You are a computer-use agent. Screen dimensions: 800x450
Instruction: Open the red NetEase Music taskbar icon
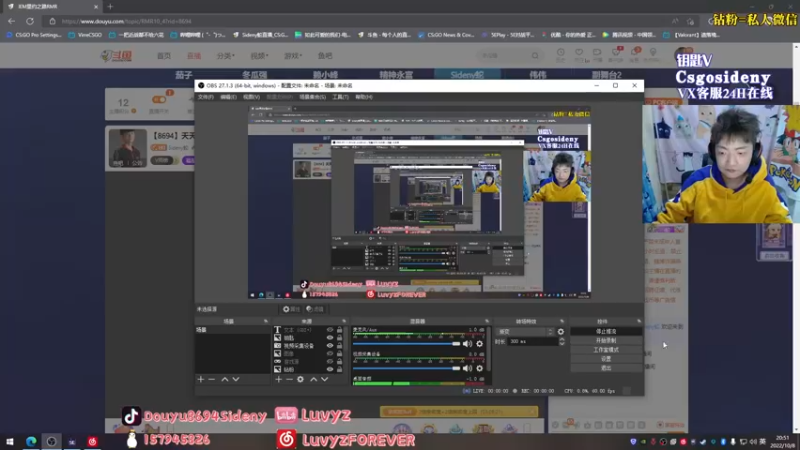pyautogui.click(x=92, y=441)
